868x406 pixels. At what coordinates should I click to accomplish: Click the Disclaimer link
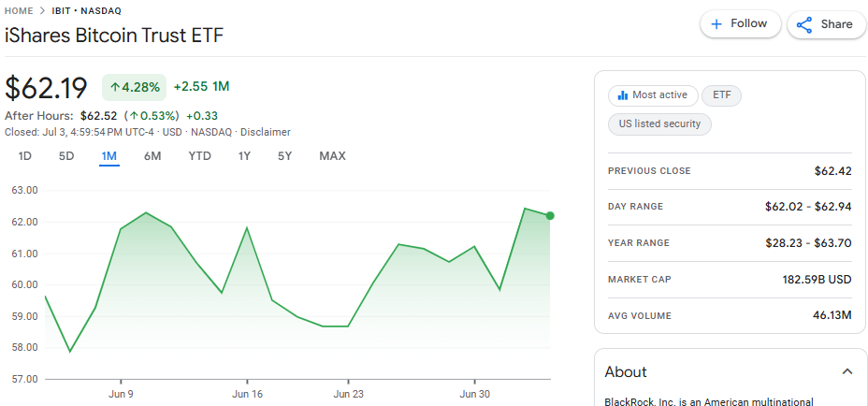pyautogui.click(x=265, y=133)
